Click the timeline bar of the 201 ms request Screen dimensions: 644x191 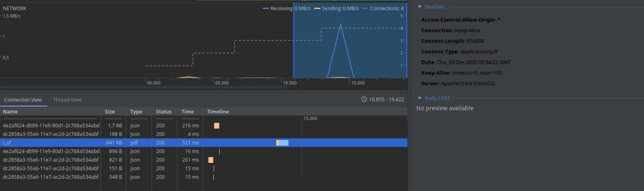[211, 160]
